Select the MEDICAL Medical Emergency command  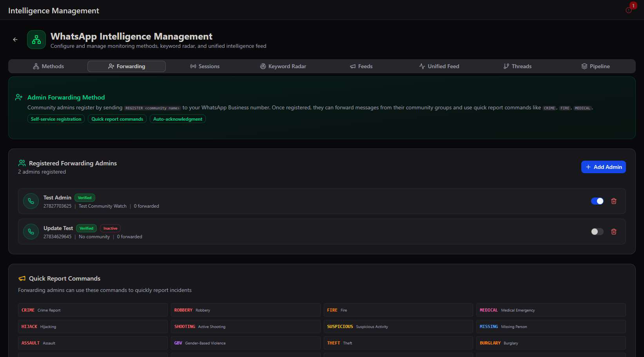click(551, 310)
